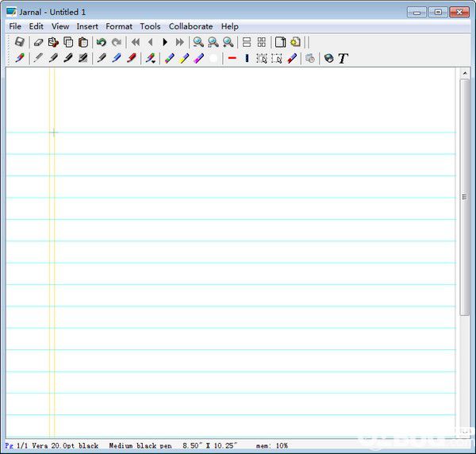Jump to the first page
476x454 pixels.
click(x=136, y=42)
